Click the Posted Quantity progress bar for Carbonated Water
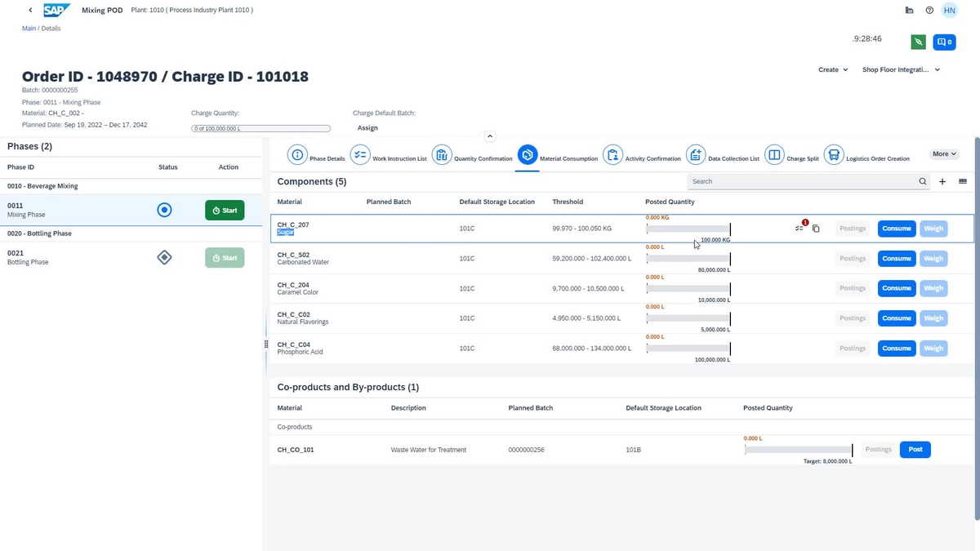 pyautogui.click(x=686, y=259)
